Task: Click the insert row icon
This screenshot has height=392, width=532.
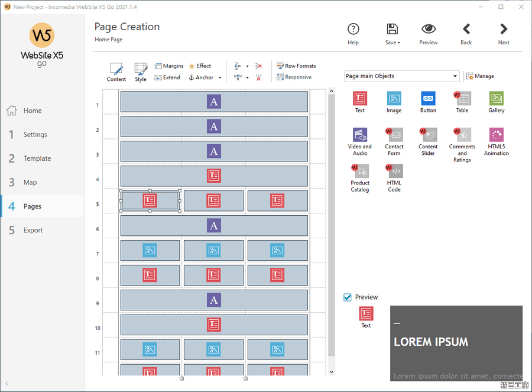Action: coord(238,66)
